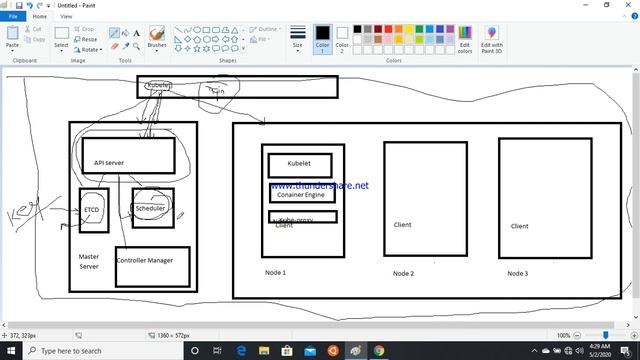Choose the Right triangle shape
Viewport: 640px width, 360px height.
(x=178, y=39)
